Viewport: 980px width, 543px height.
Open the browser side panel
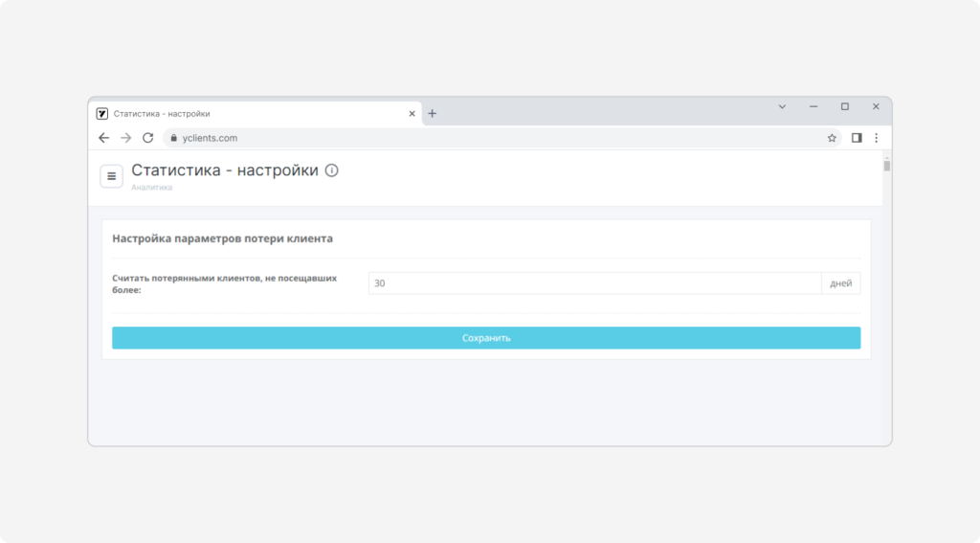point(857,138)
